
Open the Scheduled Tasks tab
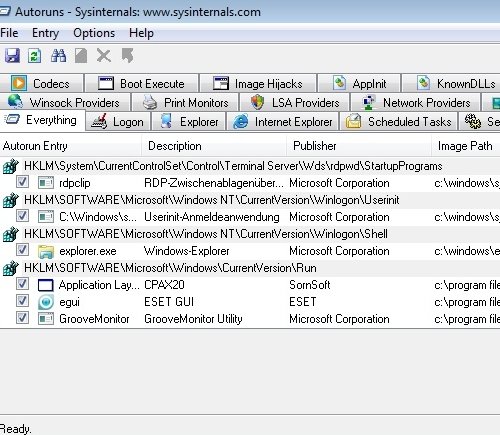pos(399,122)
